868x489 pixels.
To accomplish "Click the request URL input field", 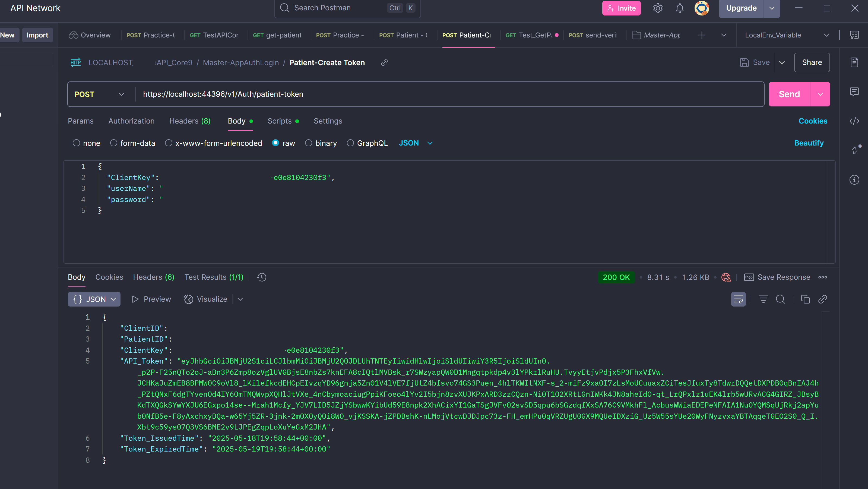I will (x=449, y=94).
